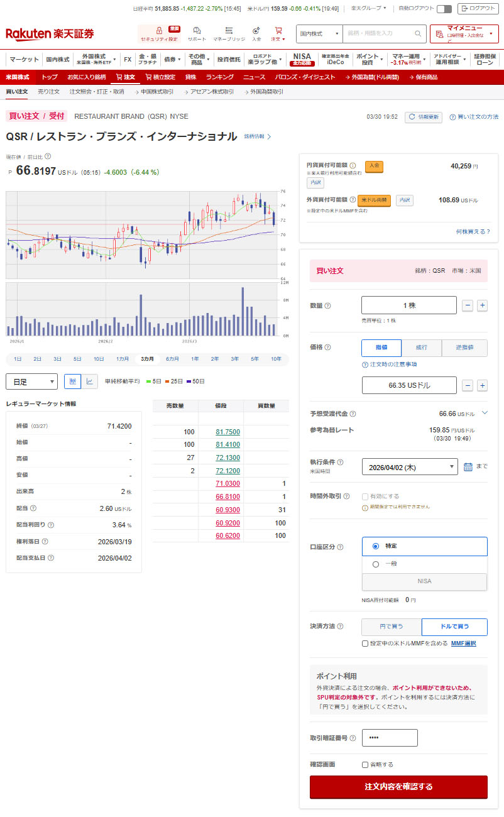Image resolution: width=504 pixels, height=817 pixels.
Task: Open the マネーブリッジ icon
Action: [229, 31]
